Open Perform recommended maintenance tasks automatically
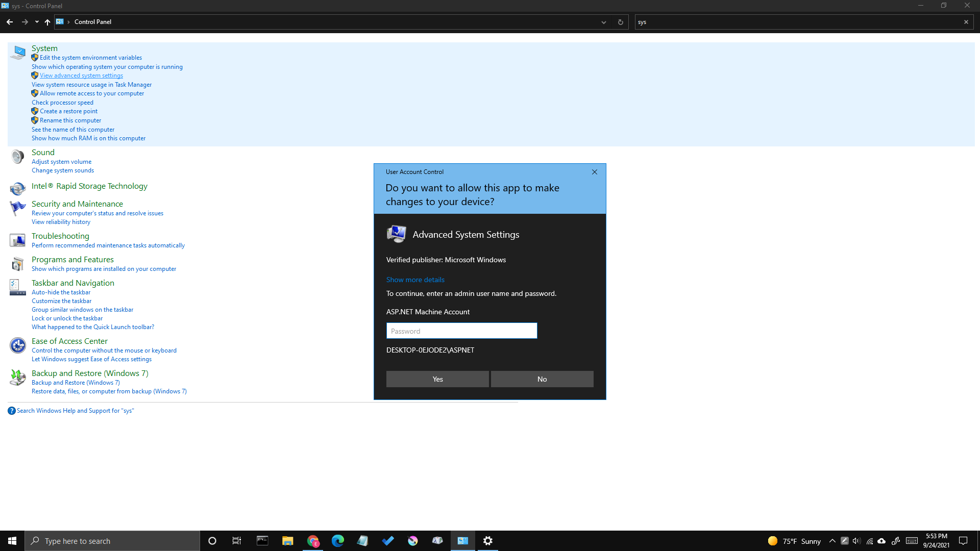The image size is (980, 551). [x=108, y=245]
